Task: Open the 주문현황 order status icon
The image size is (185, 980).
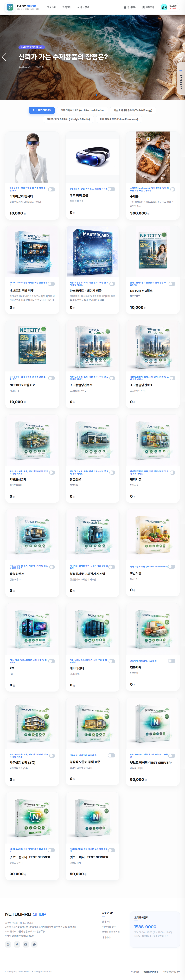Action: click(143, 7)
